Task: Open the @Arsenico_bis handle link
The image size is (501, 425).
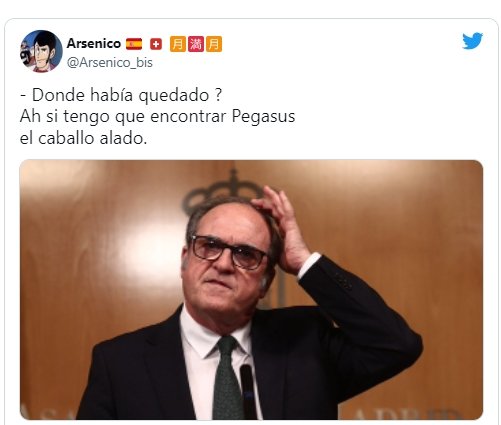Action: (x=110, y=62)
